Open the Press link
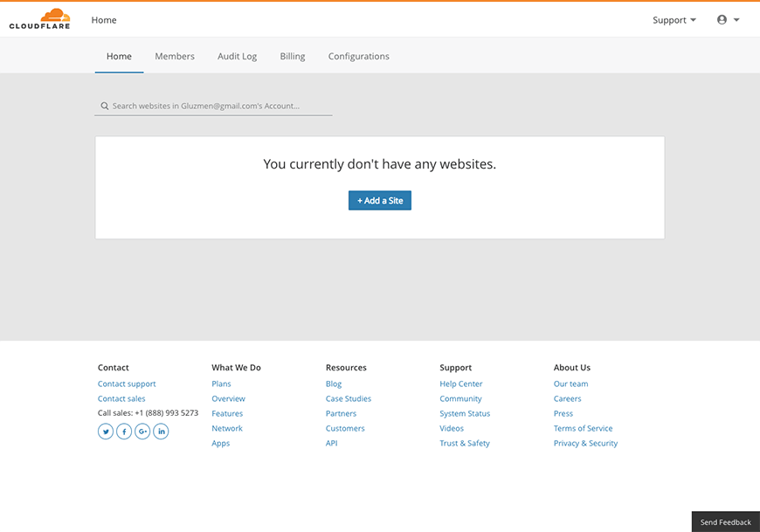Image resolution: width=760 pixels, height=532 pixels. (563, 413)
